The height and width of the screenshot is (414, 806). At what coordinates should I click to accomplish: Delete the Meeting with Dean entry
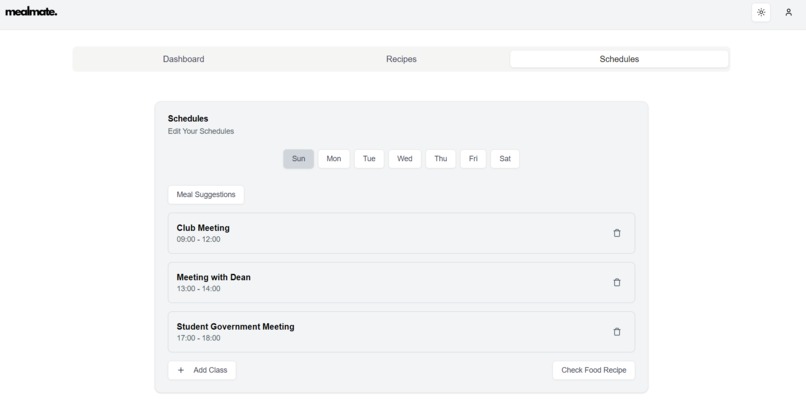(617, 282)
